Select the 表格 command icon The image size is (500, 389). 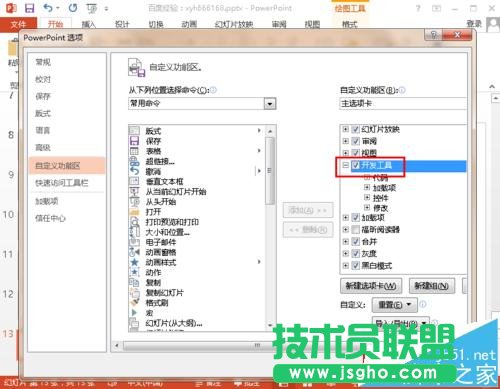134,151
